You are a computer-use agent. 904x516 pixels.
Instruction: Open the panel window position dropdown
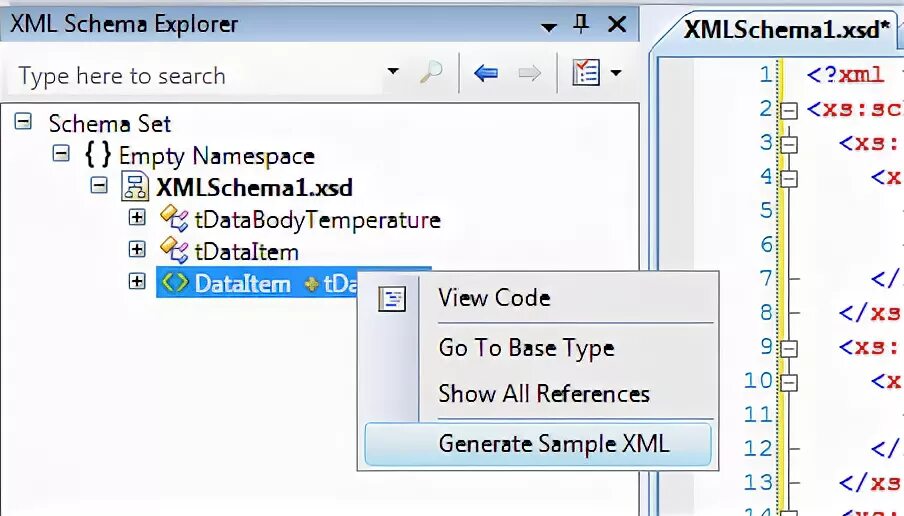pos(549,27)
